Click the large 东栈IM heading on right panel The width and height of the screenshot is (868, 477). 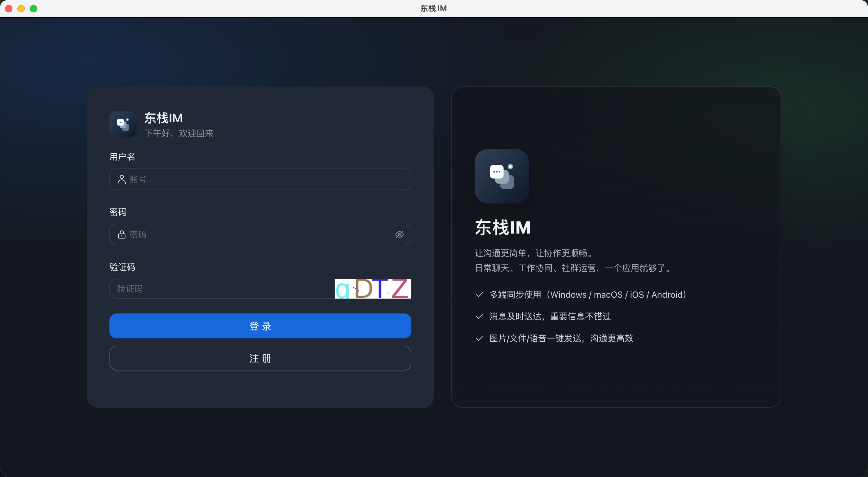coord(503,228)
